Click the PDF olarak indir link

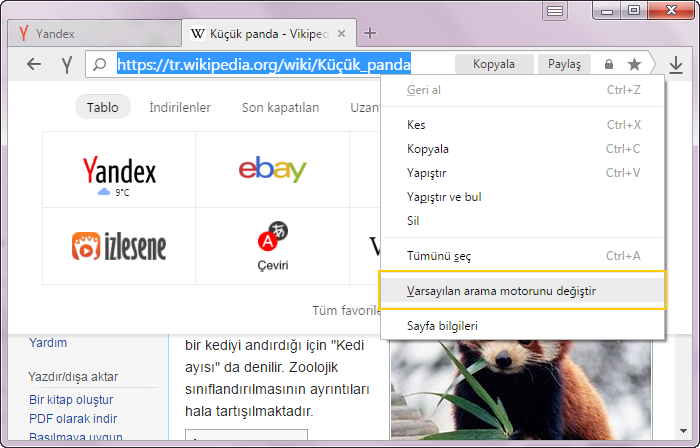click(73, 419)
